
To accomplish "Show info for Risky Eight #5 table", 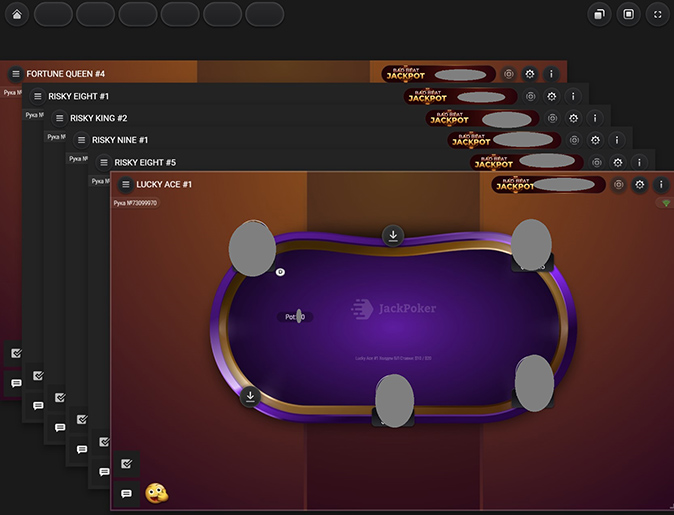I will tap(639, 162).
